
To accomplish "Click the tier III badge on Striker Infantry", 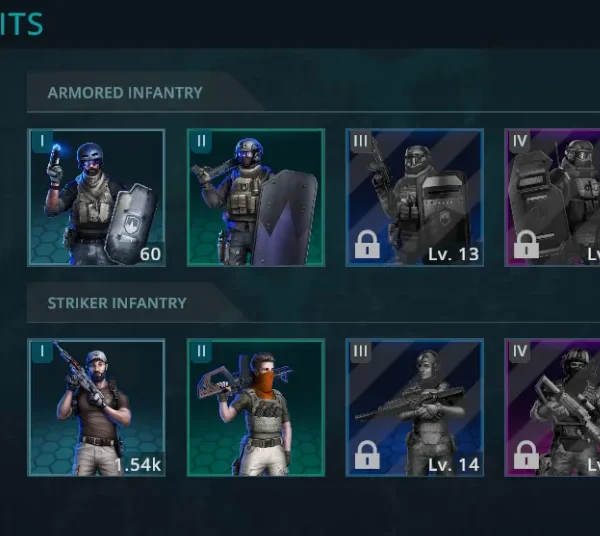I will coord(360,351).
